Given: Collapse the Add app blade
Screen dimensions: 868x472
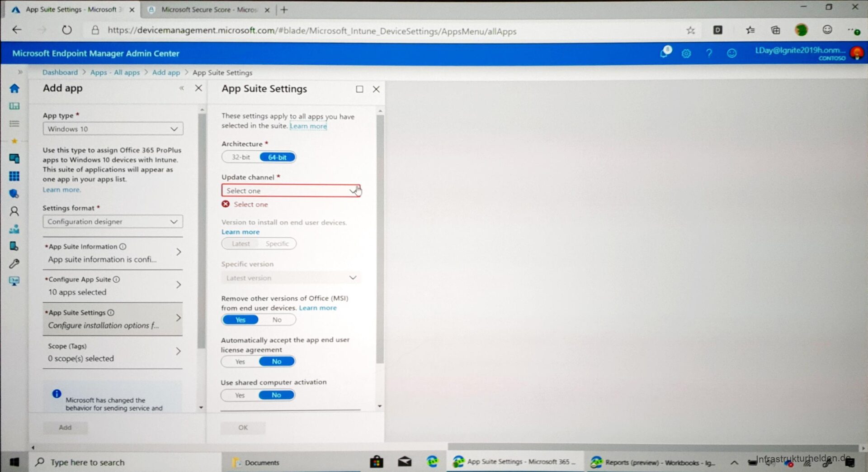Looking at the screenshot, I should (182, 88).
